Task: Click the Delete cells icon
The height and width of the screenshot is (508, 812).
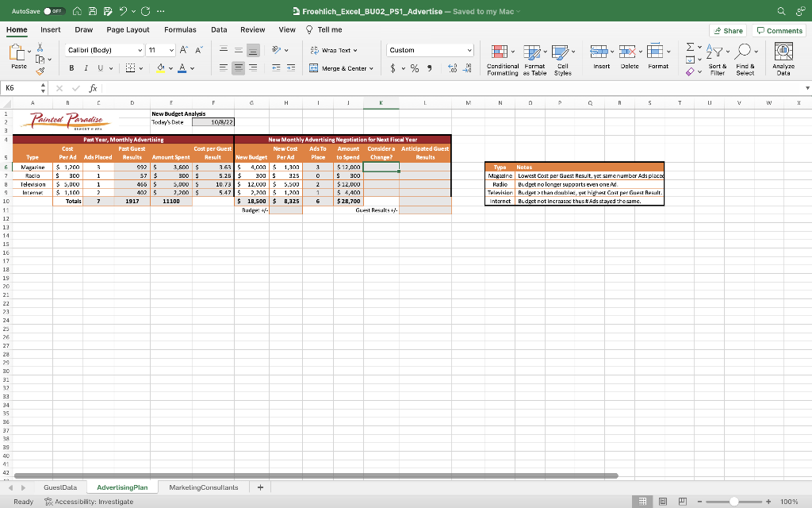Action: [627, 52]
